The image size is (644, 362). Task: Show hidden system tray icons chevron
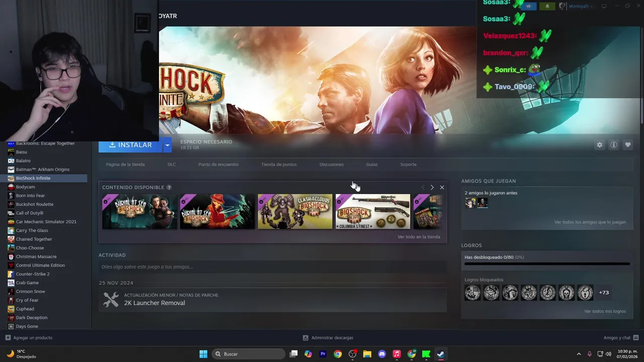tap(579, 354)
